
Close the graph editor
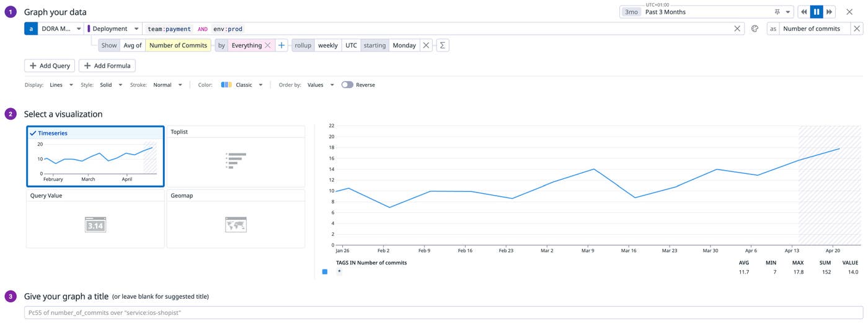[849, 12]
